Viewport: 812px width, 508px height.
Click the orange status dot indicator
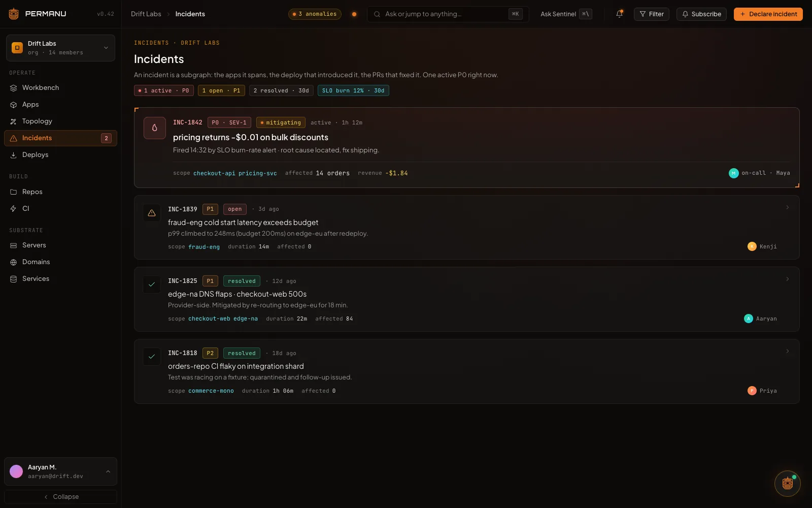point(354,14)
